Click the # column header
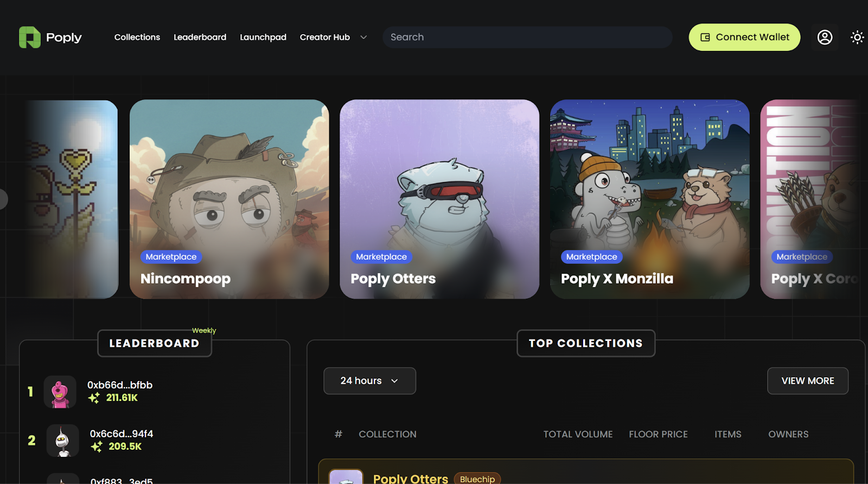The image size is (868, 484). 339,434
